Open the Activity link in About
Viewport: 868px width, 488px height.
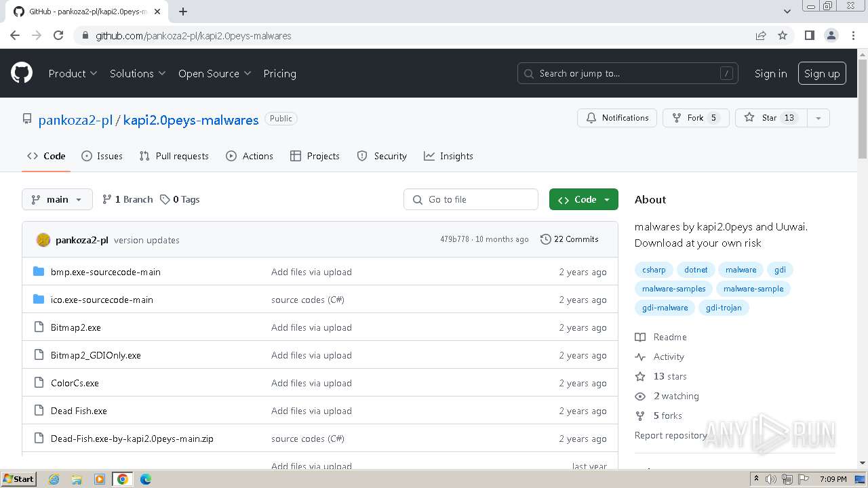coord(660,357)
